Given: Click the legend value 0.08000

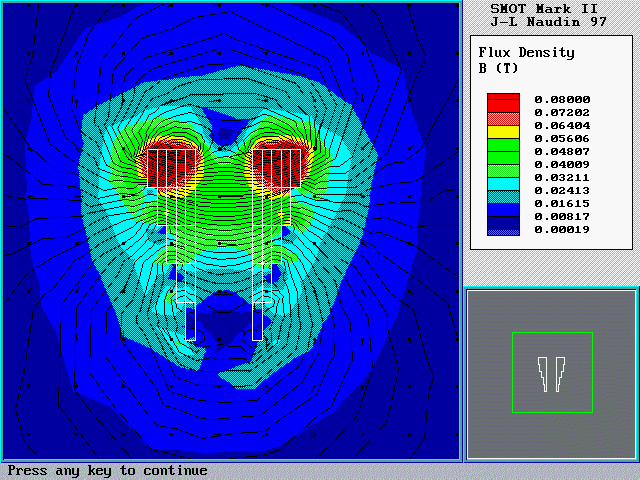Looking at the screenshot, I should pyautogui.click(x=562, y=100).
